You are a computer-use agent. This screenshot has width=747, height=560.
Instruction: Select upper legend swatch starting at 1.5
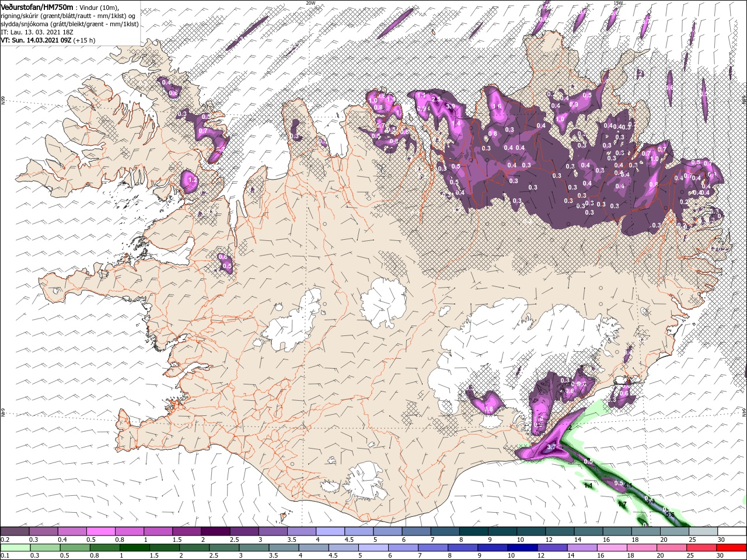[x=186, y=531]
